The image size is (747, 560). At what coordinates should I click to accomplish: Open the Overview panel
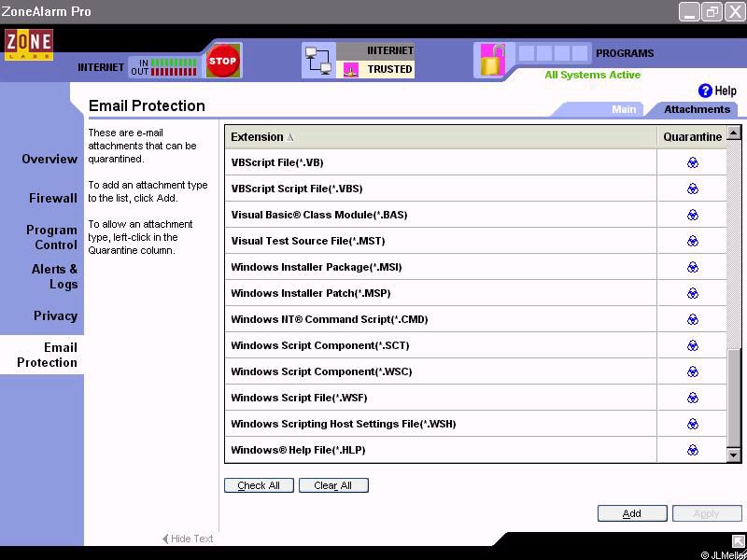(49, 159)
